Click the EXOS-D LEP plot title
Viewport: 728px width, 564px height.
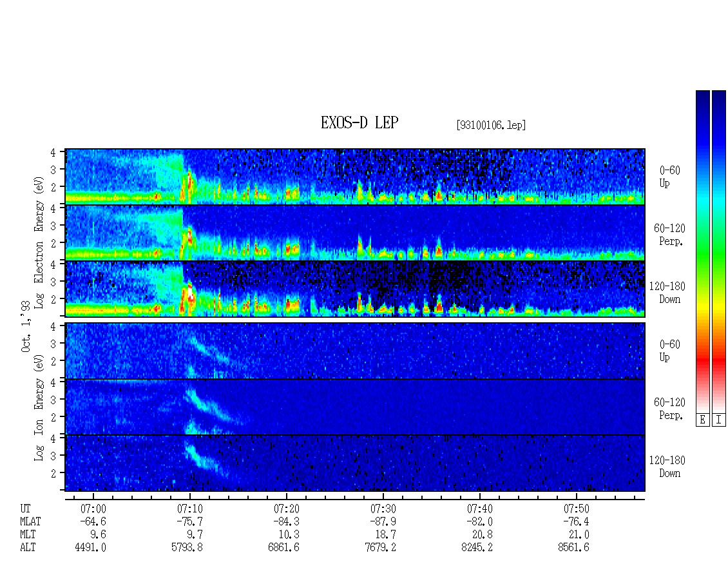(x=359, y=122)
